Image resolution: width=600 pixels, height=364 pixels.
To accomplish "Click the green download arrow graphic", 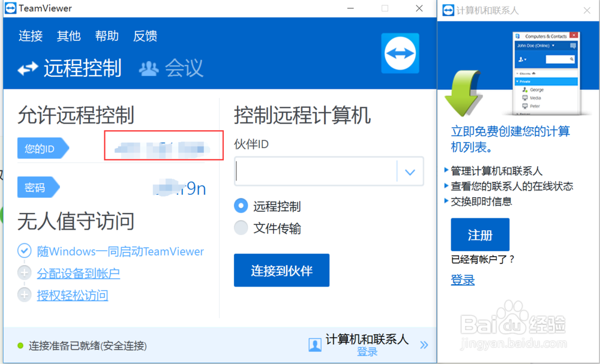I will tap(463, 93).
